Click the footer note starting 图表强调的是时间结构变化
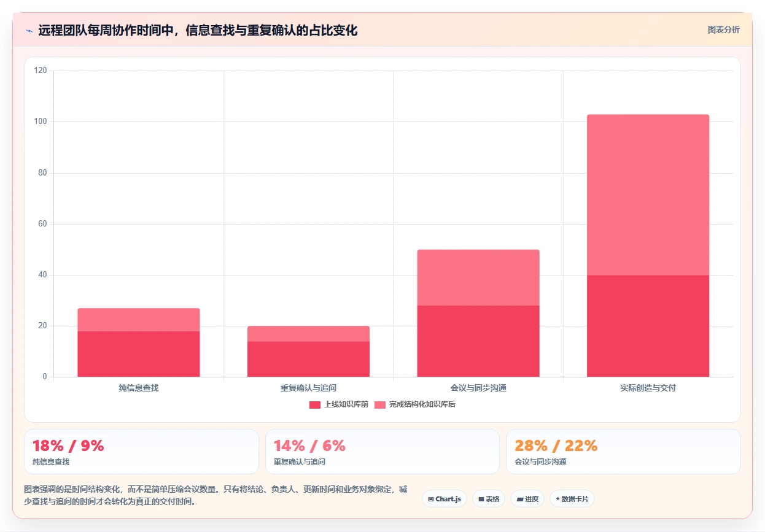Viewport: 765px width, 532px height. click(x=216, y=495)
